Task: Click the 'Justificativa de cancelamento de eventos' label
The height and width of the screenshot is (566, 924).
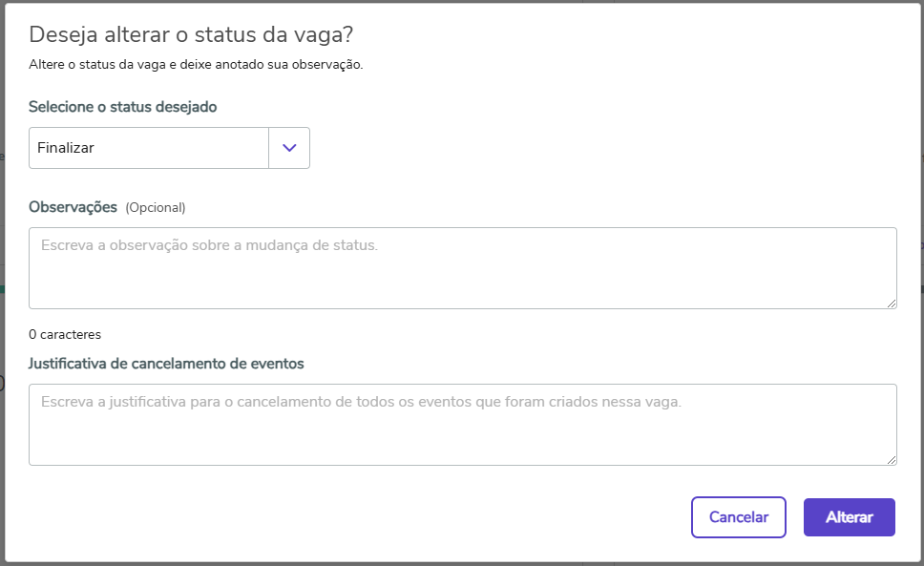Action: click(166, 363)
